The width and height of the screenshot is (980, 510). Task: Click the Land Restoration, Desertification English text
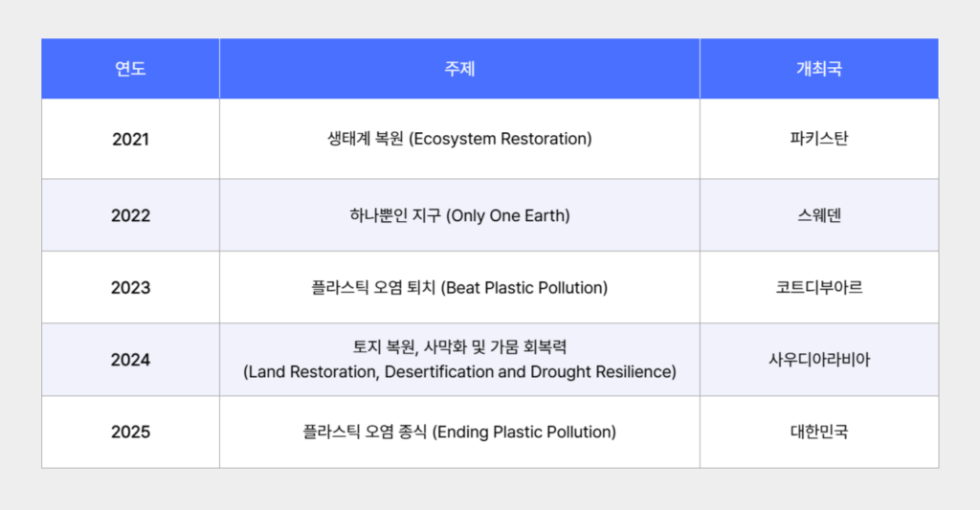459,372
